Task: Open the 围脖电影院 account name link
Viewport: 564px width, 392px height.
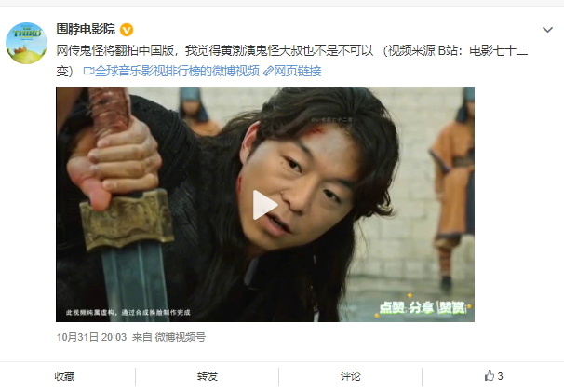Action: click(x=86, y=29)
